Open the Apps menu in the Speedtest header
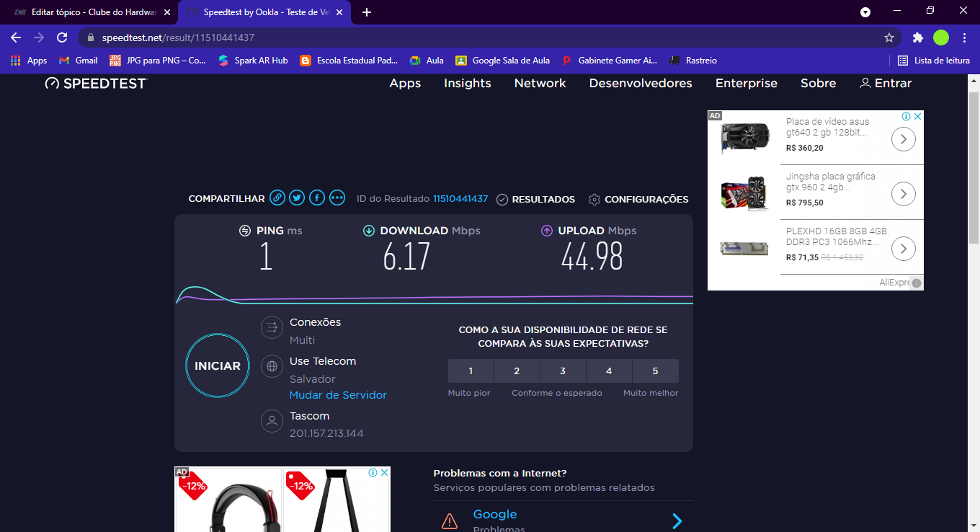Screen dimensions: 980x532 pos(405,84)
